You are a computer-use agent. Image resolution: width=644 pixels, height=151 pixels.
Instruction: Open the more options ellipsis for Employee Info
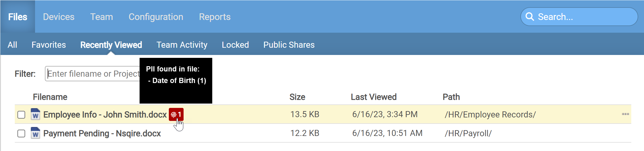click(625, 114)
